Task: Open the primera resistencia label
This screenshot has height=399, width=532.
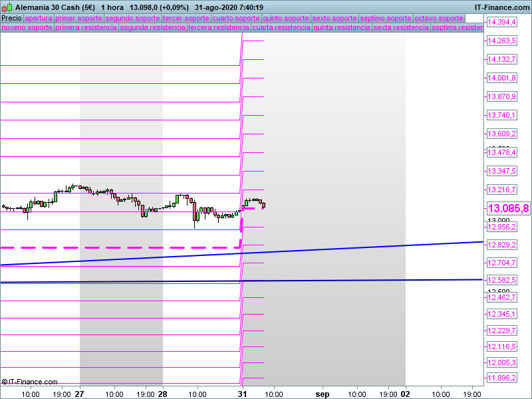Action: [x=86, y=27]
